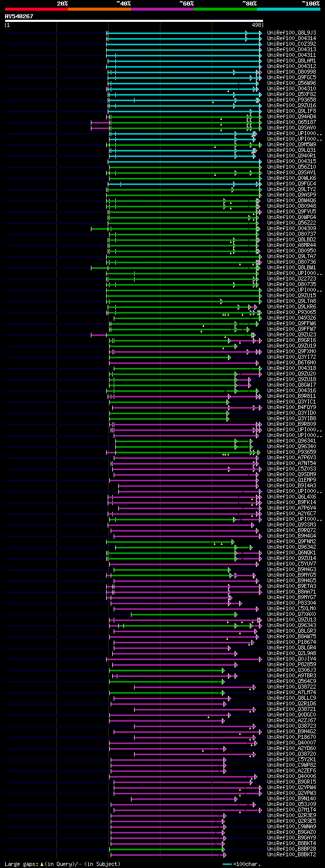Screen dimensions: 325x868
Task: Open the UniRef100_Q9SSM3 hit
Action: tap(292, 524)
